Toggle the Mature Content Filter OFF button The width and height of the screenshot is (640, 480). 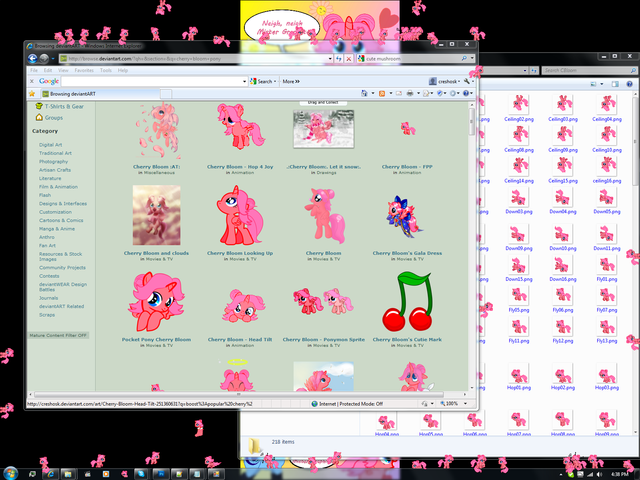[x=58, y=335]
